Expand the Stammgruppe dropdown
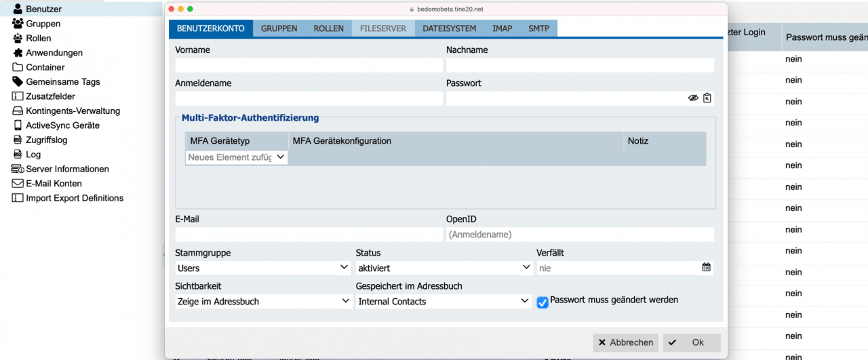This screenshot has height=360, width=868. [344, 268]
